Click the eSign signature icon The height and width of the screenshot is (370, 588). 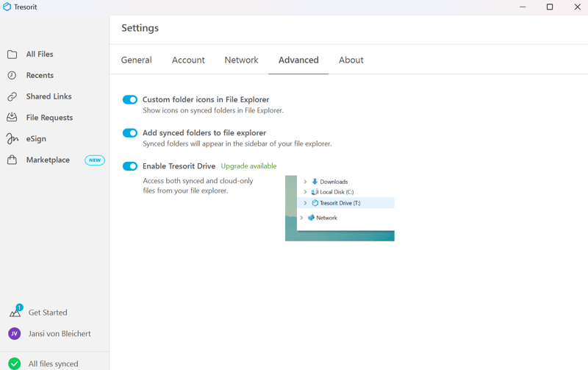pyautogui.click(x=12, y=139)
